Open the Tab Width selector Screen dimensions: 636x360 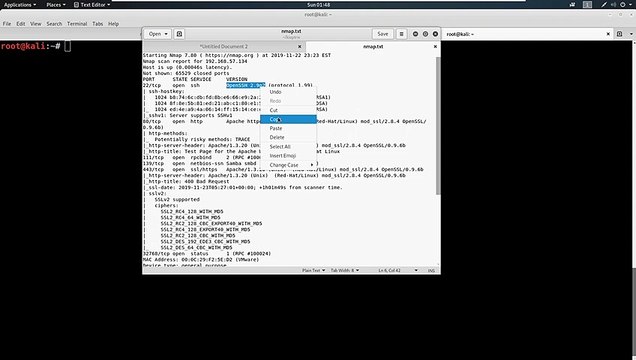pos(345,270)
